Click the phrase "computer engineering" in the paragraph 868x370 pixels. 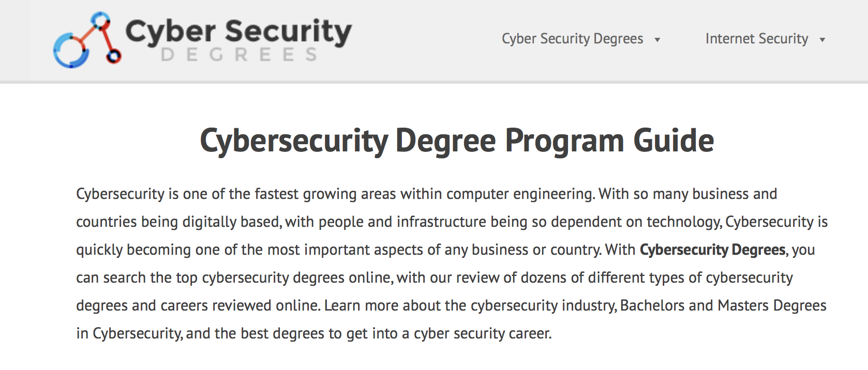(x=520, y=194)
